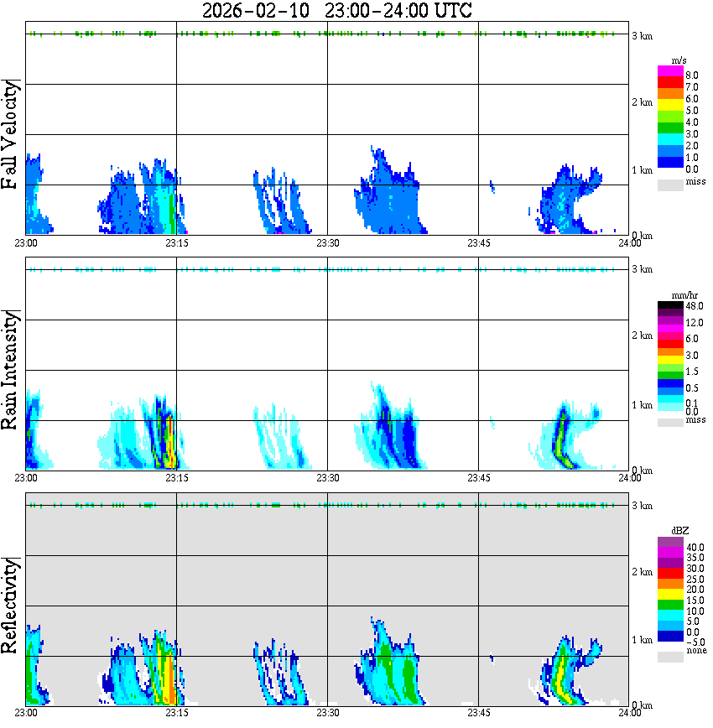Image resolution: width=713 pixels, height=728 pixels.
Task: Click the "48.0" value in the mm/hr legend
Action: point(695,306)
